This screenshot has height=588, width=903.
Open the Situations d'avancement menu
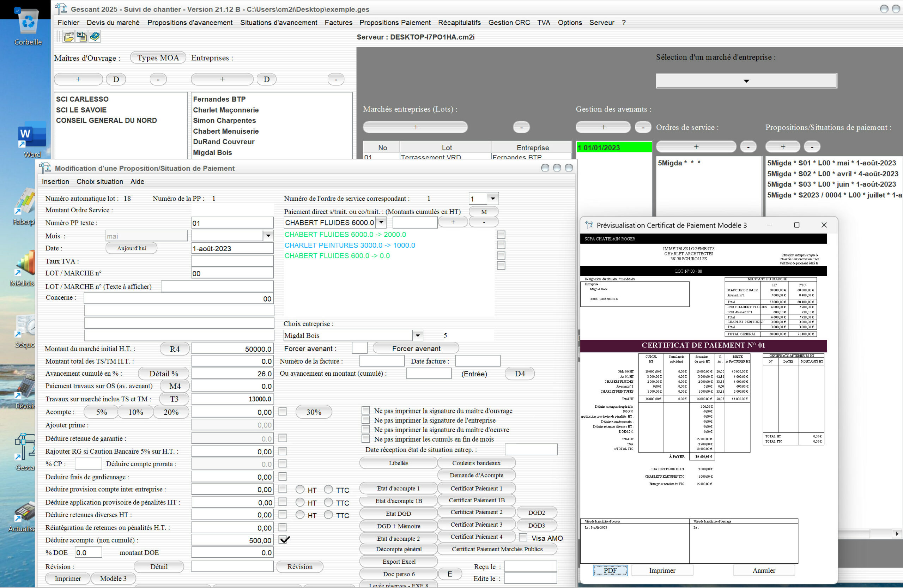tap(279, 22)
